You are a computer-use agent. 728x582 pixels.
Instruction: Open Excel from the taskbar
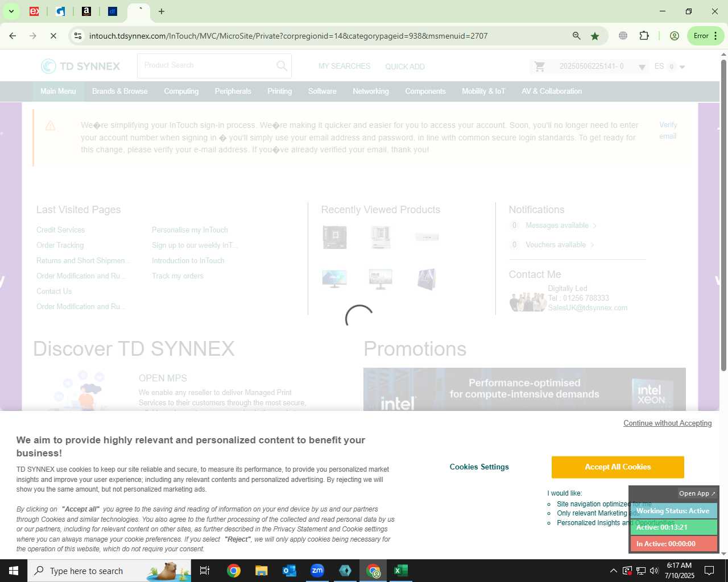pos(401,571)
